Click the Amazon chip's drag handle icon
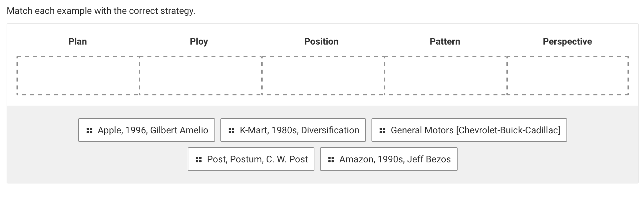The image size is (644, 200). tap(331, 159)
